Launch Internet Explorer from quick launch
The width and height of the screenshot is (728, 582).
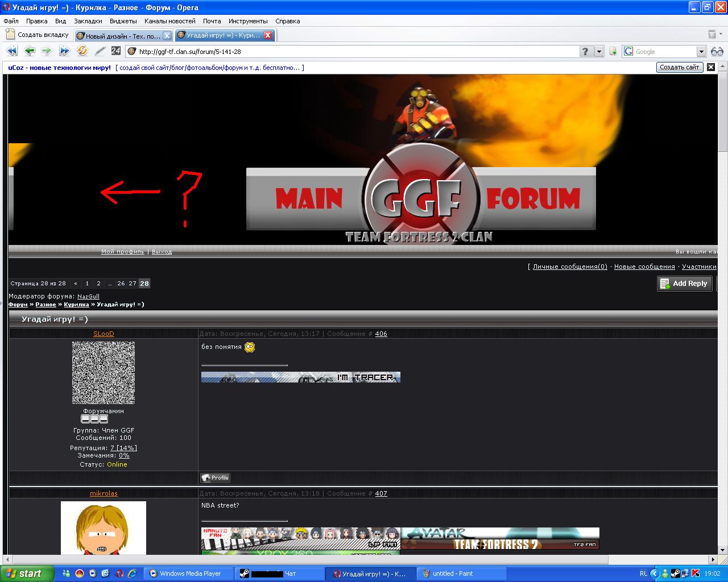point(133,573)
